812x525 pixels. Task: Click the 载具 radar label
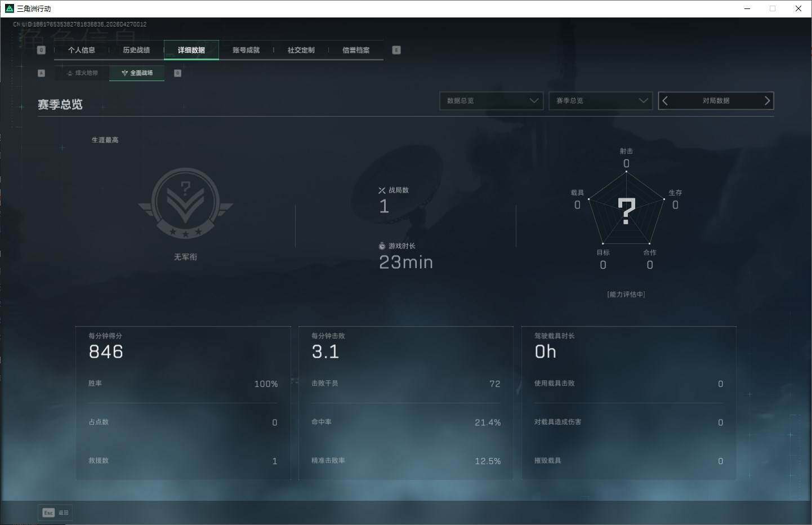(577, 193)
